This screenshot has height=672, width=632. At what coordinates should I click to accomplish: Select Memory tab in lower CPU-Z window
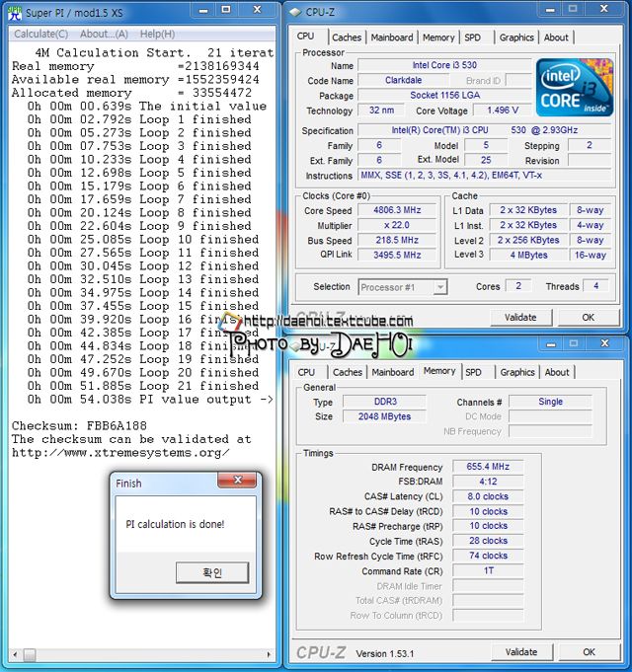pyautogui.click(x=439, y=371)
